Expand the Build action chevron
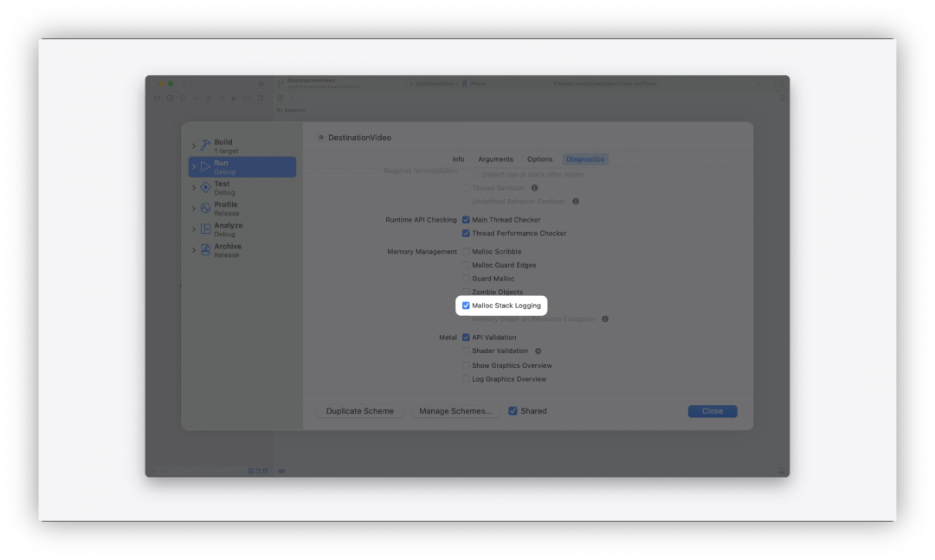The width and height of the screenshot is (935, 560). point(194,145)
